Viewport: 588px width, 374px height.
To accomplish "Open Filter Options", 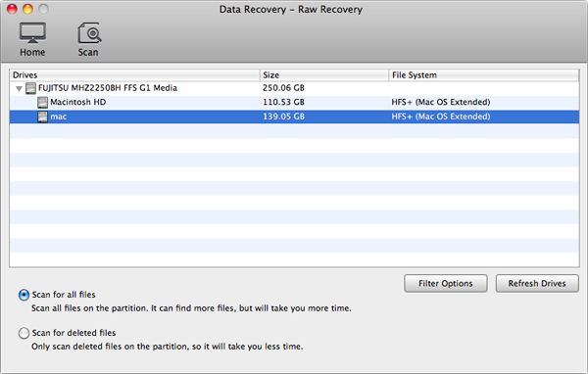I will coord(446,283).
